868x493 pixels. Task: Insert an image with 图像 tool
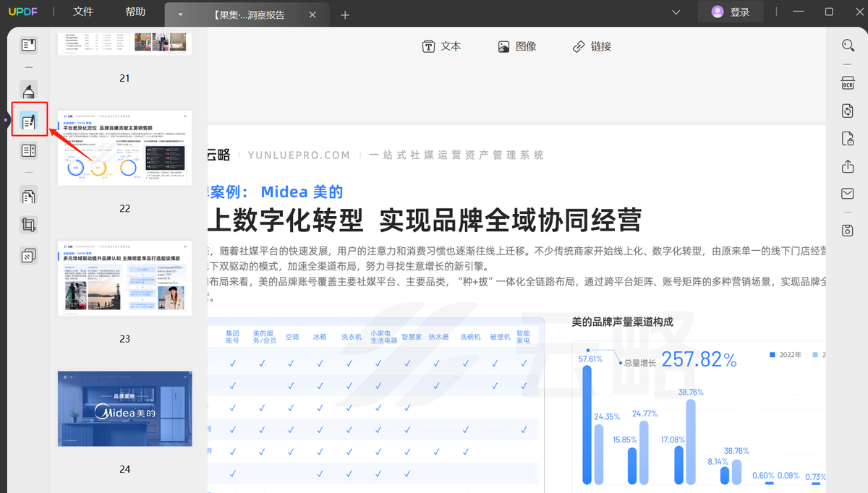pos(517,46)
